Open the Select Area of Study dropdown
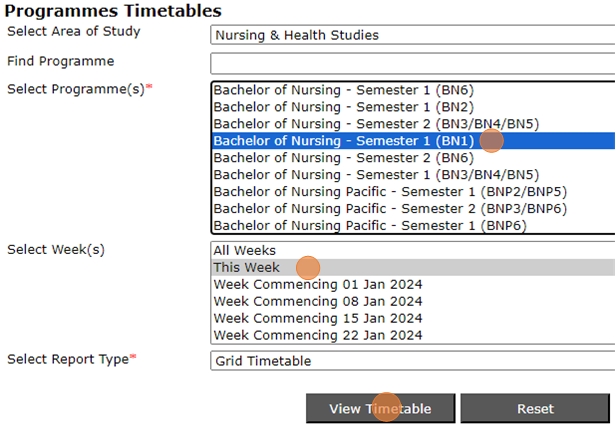Image resolution: width=616 pixels, height=431 pixels. click(x=412, y=35)
